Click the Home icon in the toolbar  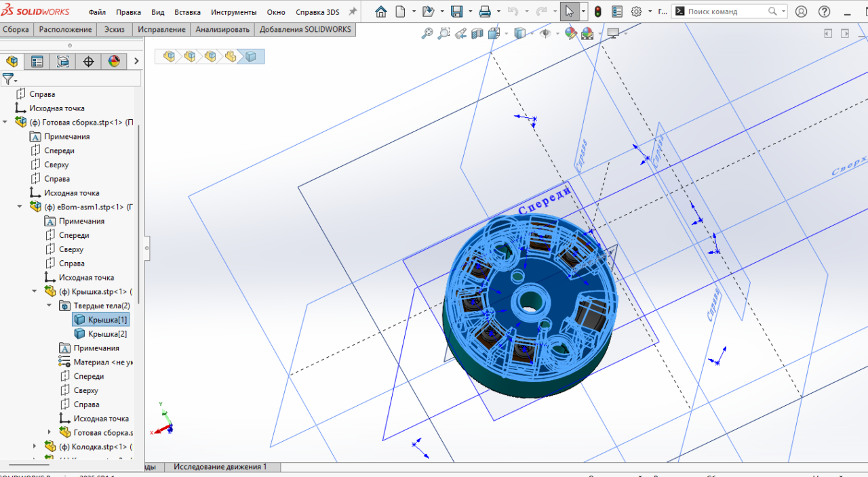[x=381, y=12]
